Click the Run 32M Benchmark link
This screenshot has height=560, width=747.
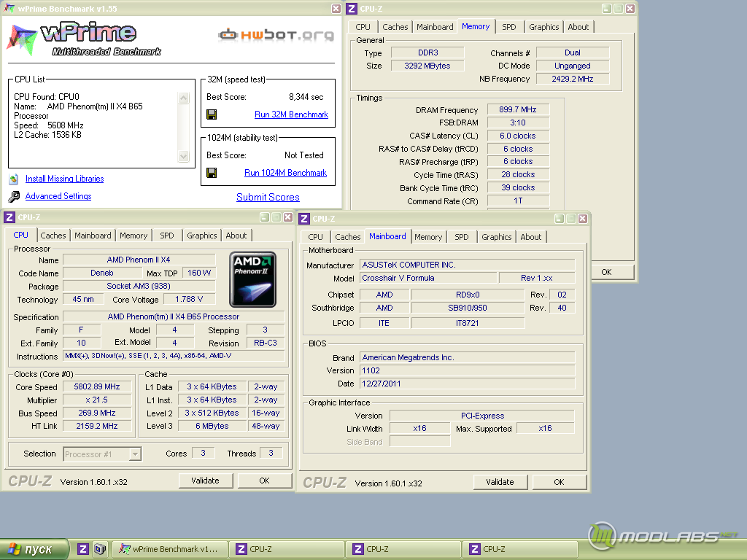(x=291, y=114)
